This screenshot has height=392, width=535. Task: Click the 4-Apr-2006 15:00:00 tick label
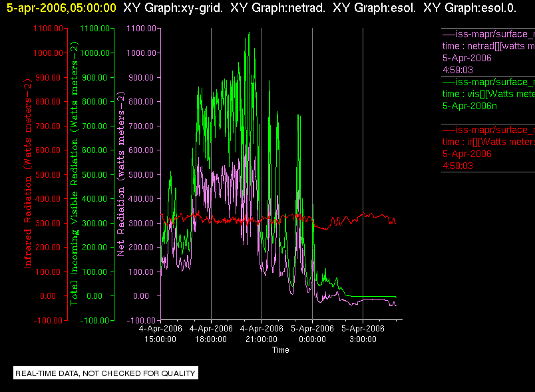click(x=160, y=334)
